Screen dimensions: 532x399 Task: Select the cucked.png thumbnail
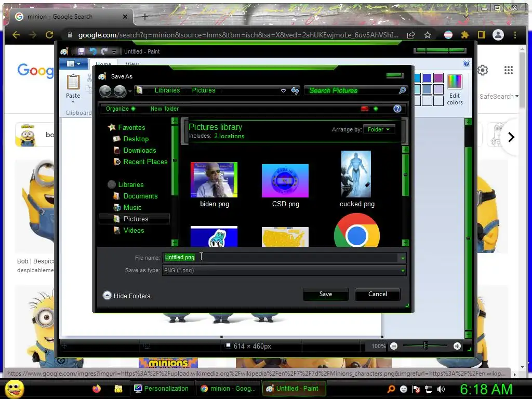(x=356, y=174)
